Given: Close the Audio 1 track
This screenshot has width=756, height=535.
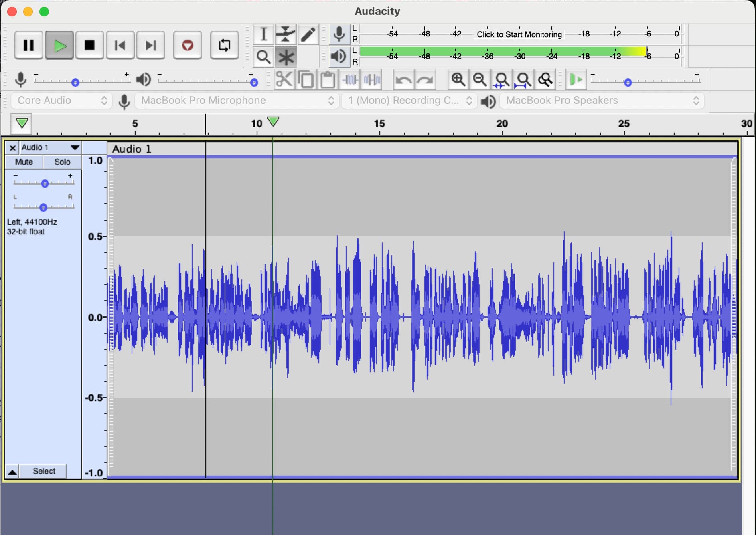Looking at the screenshot, I should point(12,148).
